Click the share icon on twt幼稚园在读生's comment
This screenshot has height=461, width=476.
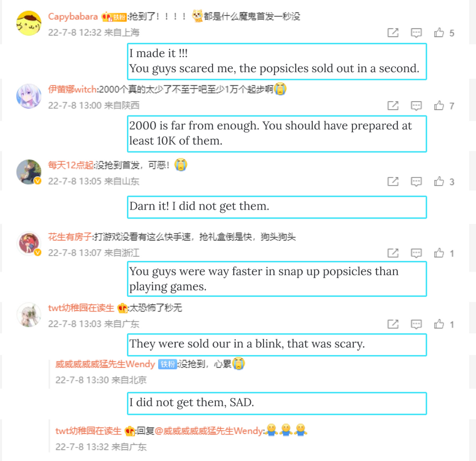393,324
